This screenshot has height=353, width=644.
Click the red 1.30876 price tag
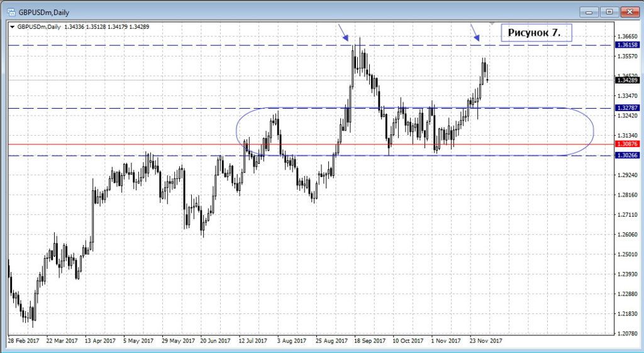click(628, 144)
